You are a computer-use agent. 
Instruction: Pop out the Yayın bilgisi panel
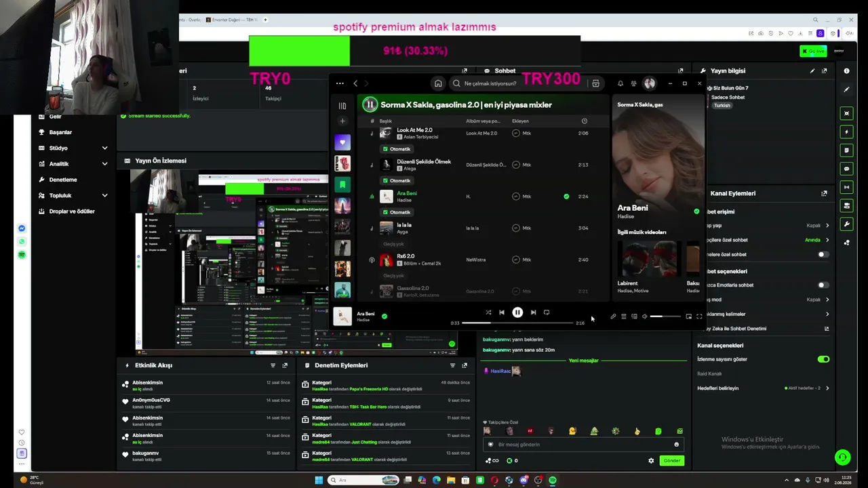825,70
